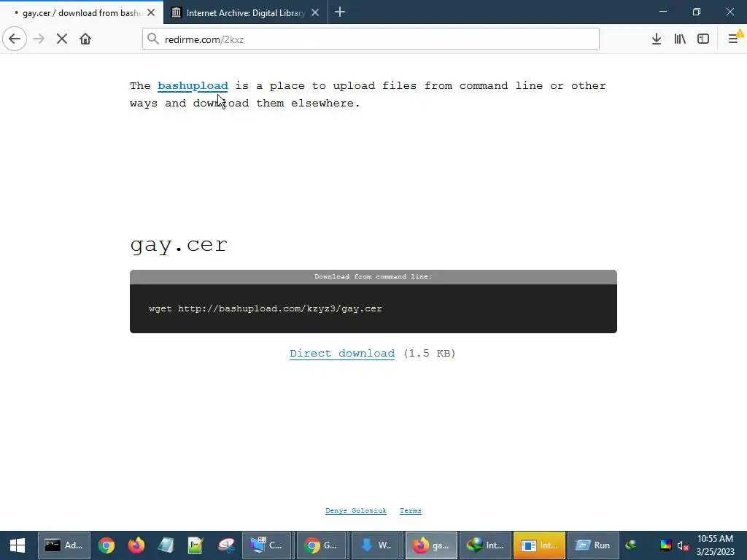Viewport: 747px width, 560px height.
Task: Switch to the first 'Int...' download manager window
Action: [485, 545]
